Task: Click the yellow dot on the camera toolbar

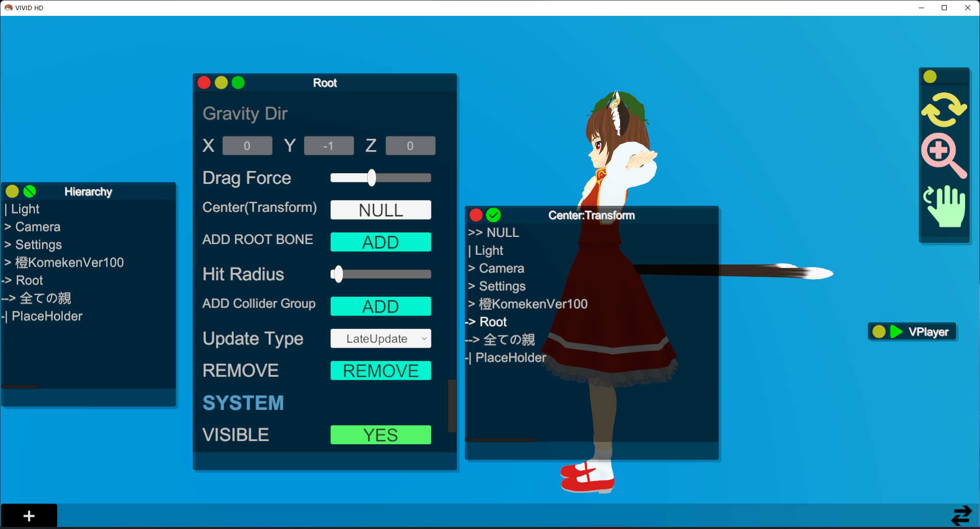Action: pos(930,77)
